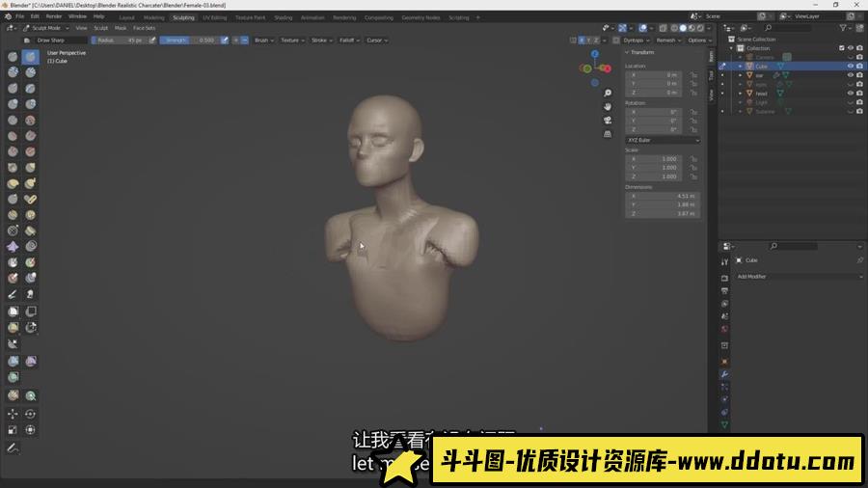The image size is (868, 488).
Task: Enable the Dyntopo checkbox
Action: [616, 41]
